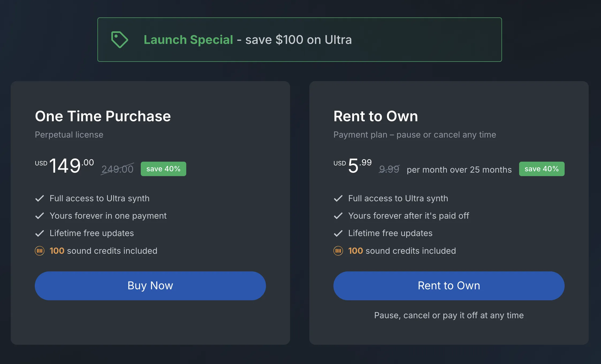Click the 'save 40%' badge beside 249.00
Viewport: 601px width, 364px height.
point(163,169)
